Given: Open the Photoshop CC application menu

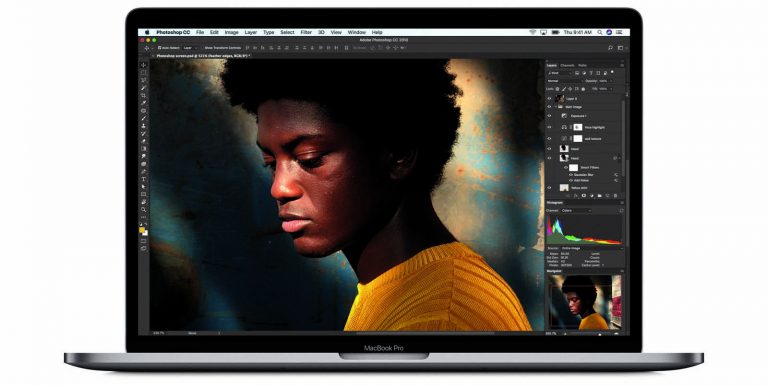Looking at the screenshot, I should point(173,32).
